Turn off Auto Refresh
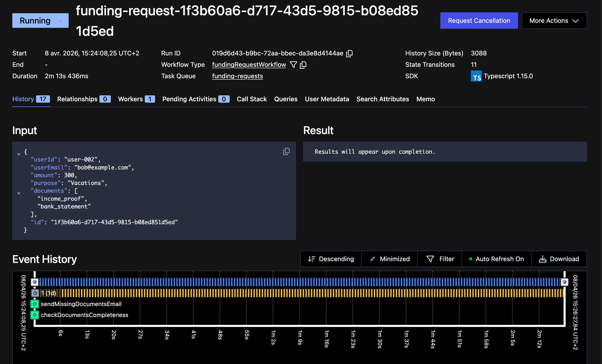 (x=496, y=259)
